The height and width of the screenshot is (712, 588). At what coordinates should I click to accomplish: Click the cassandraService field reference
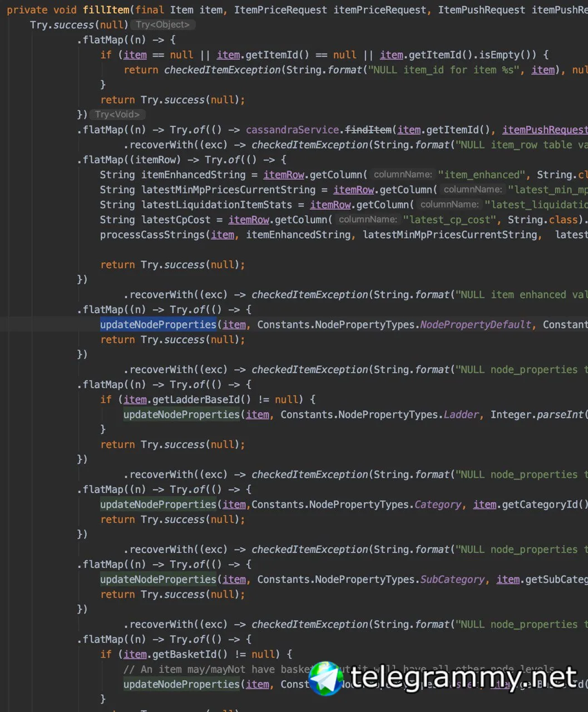click(292, 130)
